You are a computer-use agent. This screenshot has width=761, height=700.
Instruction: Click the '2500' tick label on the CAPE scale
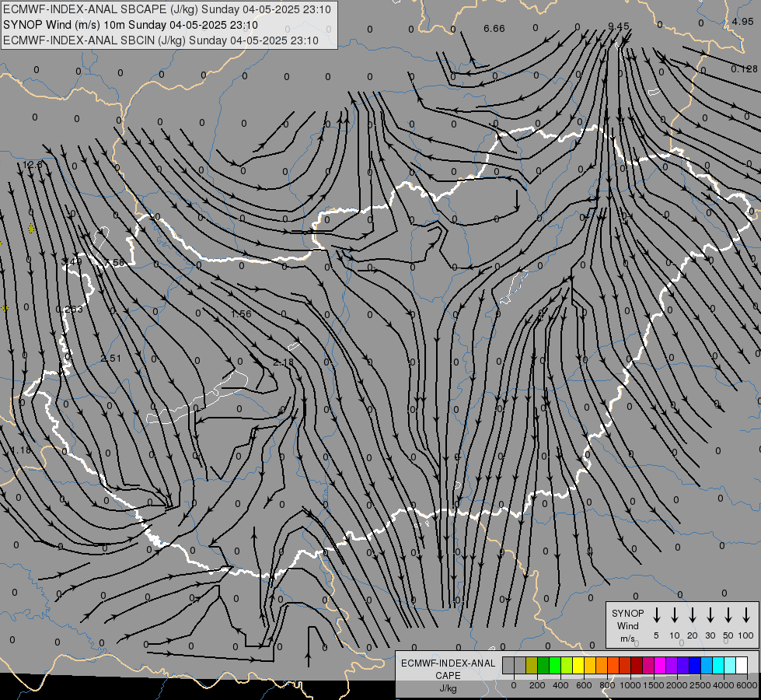(700, 685)
